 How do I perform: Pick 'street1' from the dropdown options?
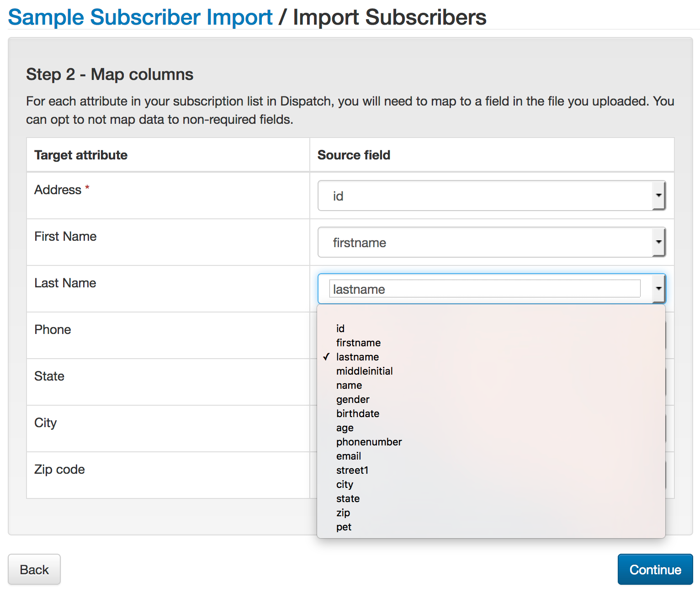[x=352, y=470]
